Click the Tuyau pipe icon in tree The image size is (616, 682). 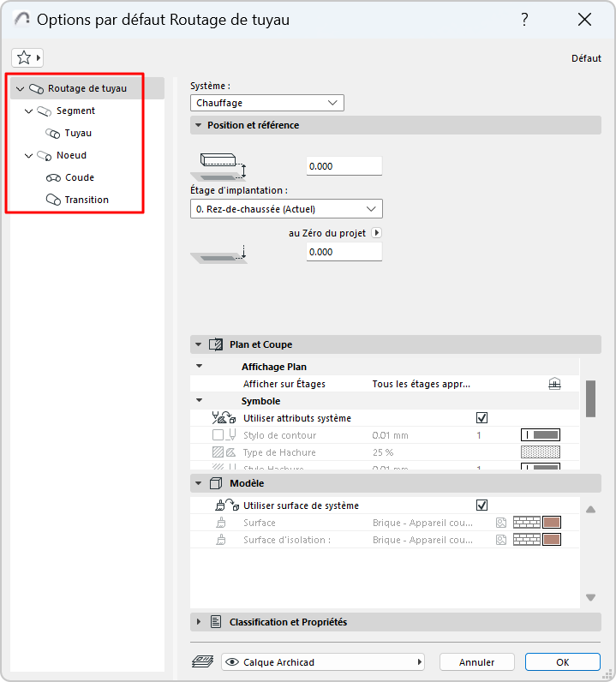(52, 134)
